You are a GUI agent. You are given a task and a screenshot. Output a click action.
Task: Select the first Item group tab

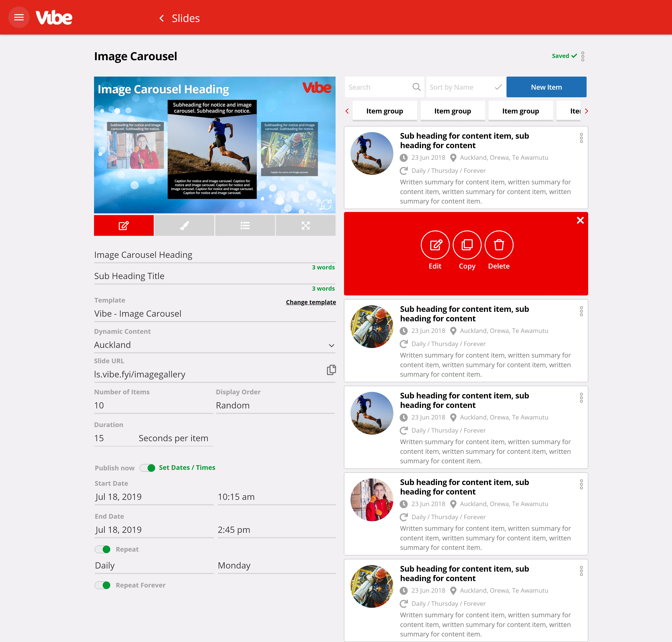click(384, 111)
